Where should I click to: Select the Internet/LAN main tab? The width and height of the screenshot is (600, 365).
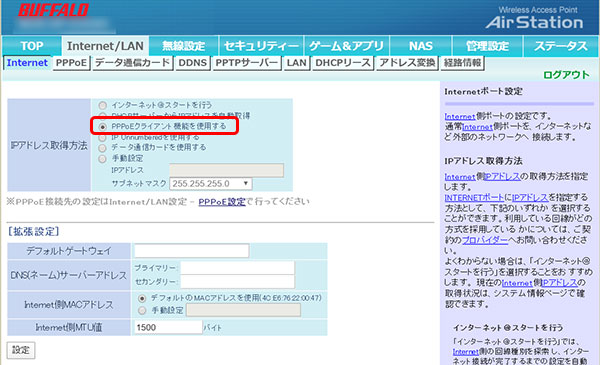(105, 46)
